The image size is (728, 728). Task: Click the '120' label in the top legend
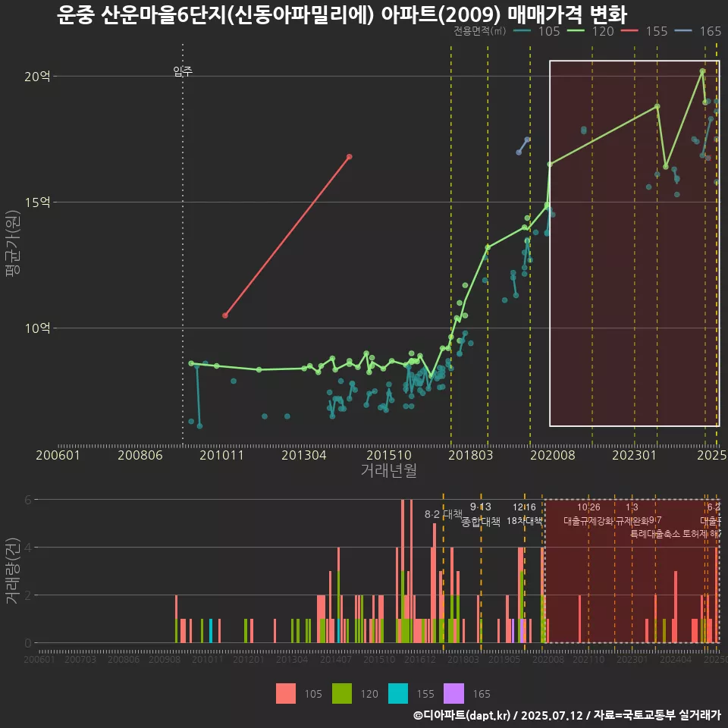603,31
